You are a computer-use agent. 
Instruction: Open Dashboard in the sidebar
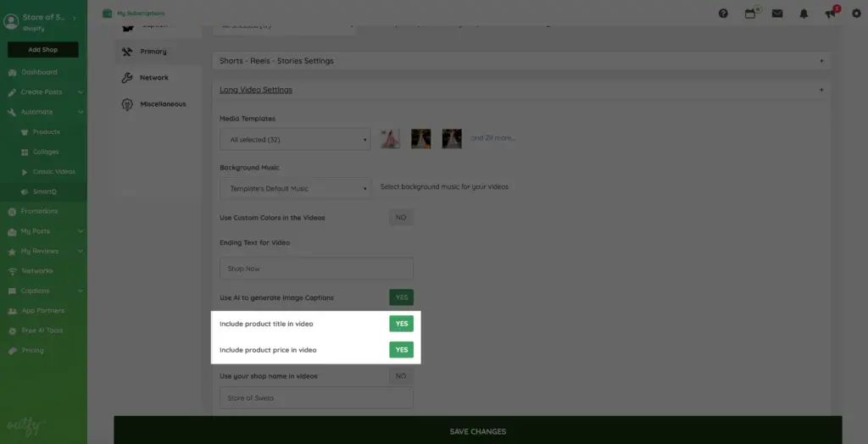click(39, 73)
